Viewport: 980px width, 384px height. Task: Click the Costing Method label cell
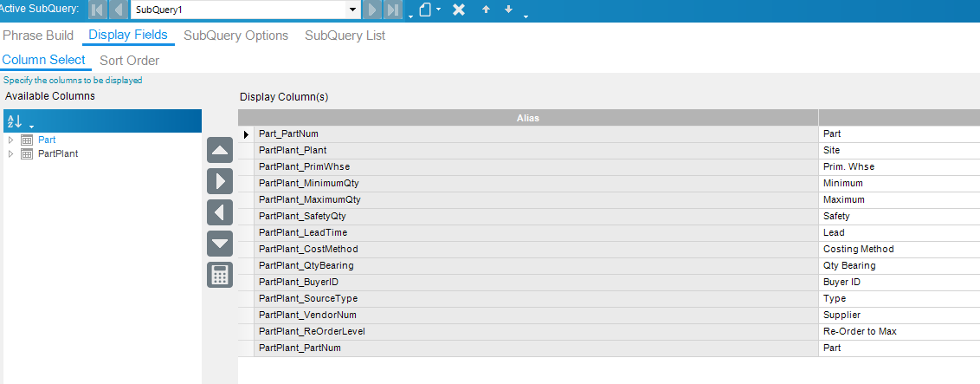click(x=899, y=250)
